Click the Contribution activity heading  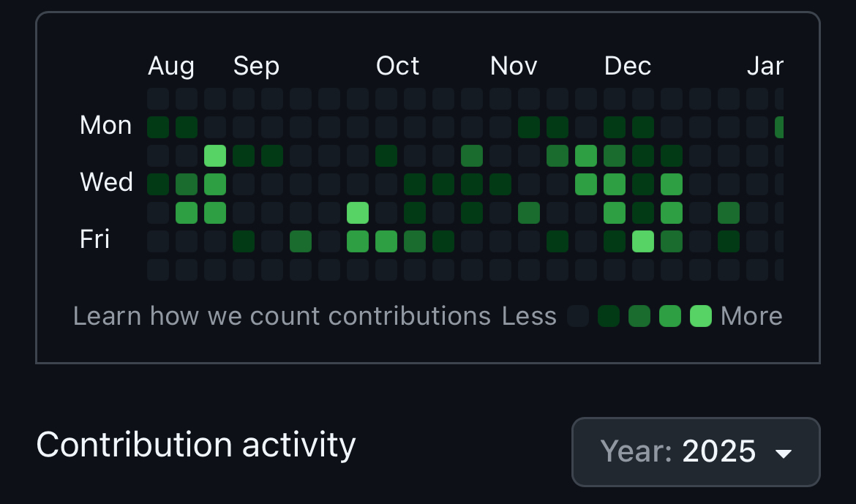tap(196, 445)
